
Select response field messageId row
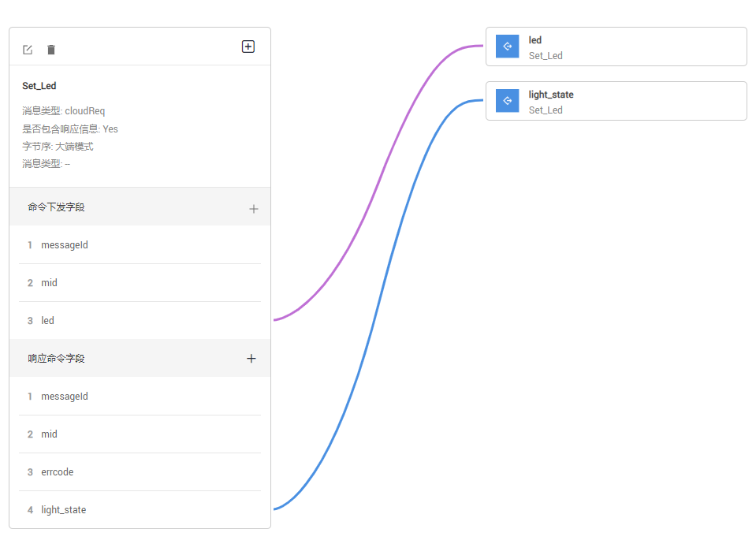coord(140,397)
